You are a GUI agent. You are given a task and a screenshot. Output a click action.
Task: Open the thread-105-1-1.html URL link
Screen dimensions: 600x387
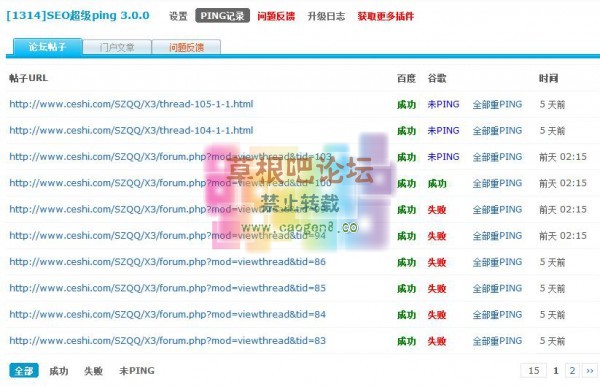(x=131, y=104)
